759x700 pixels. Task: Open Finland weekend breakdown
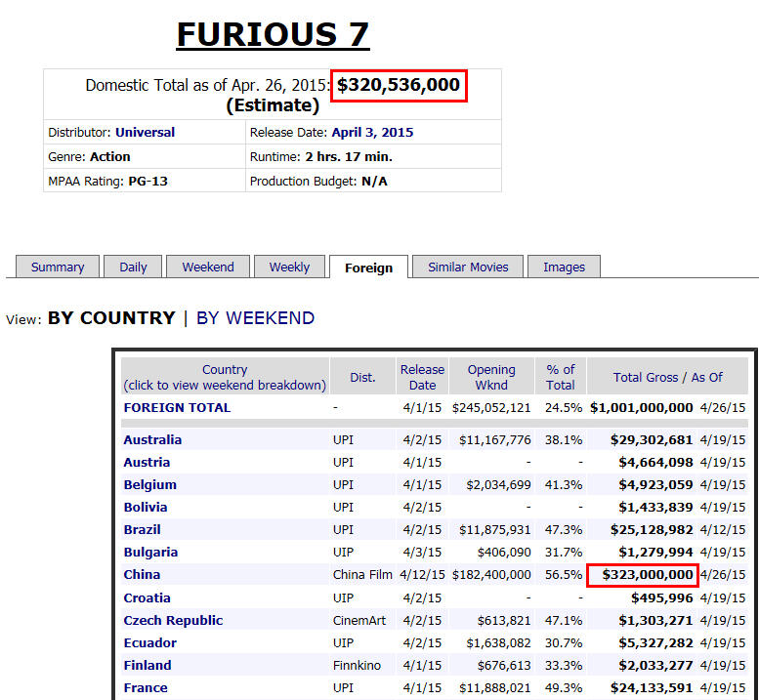(148, 665)
